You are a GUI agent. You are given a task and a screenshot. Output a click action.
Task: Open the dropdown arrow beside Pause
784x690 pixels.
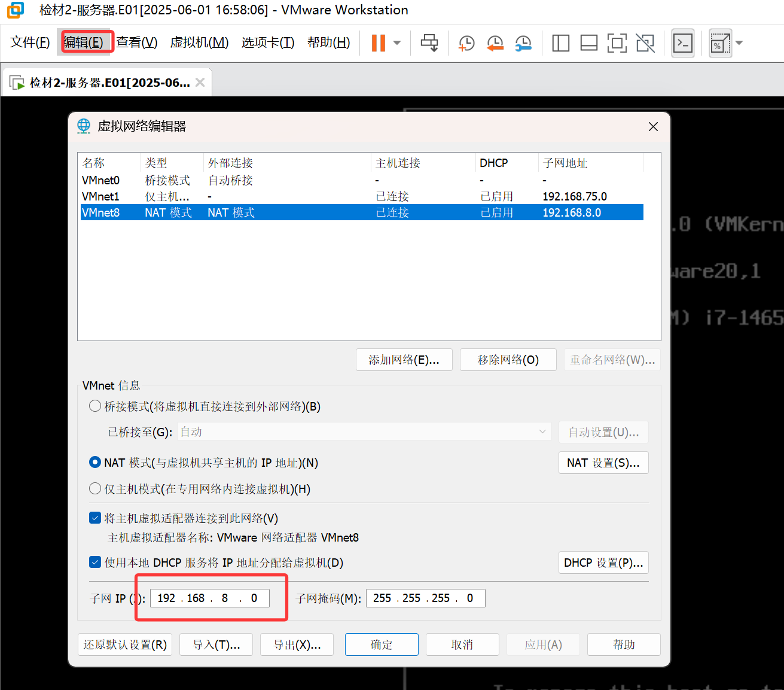tap(397, 43)
